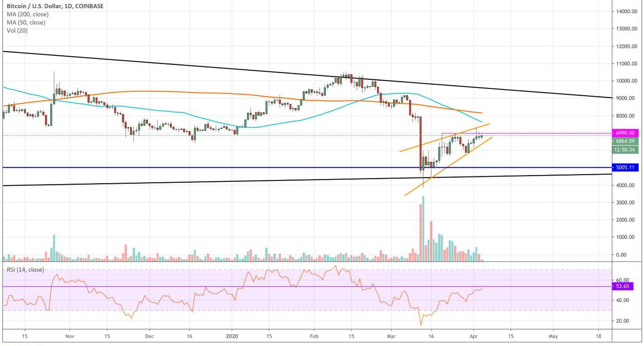Click the Vol (20) indicator label
The image size is (644, 346).
(16, 30)
